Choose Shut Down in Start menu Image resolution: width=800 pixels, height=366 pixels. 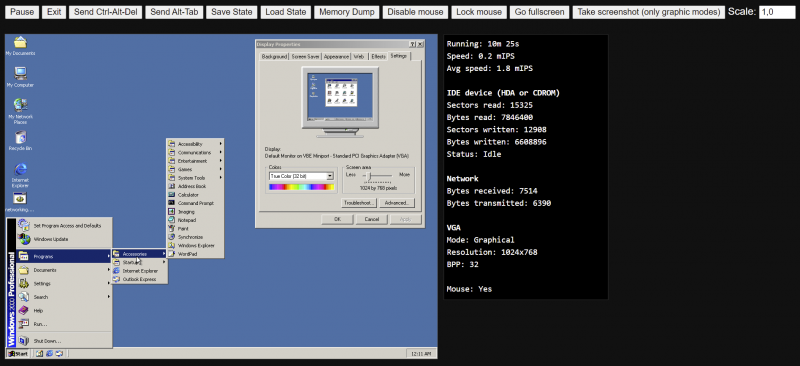tap(64, 340)
